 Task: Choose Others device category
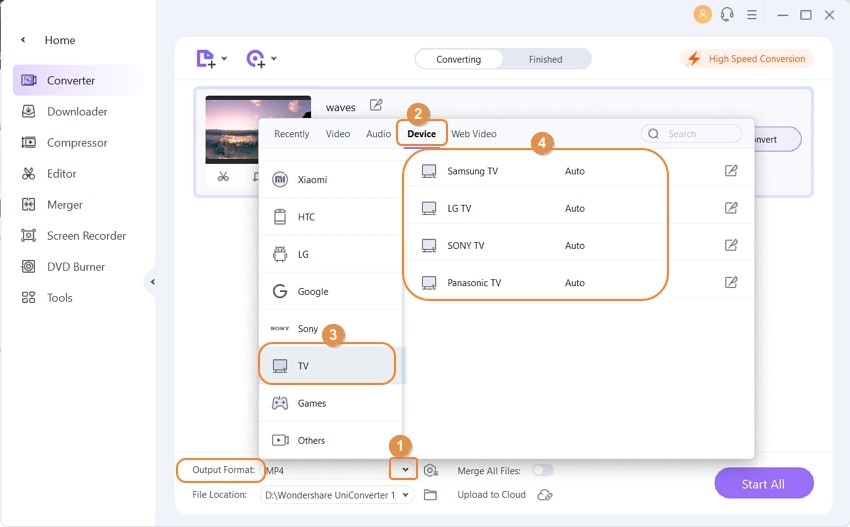click(331, 440)
